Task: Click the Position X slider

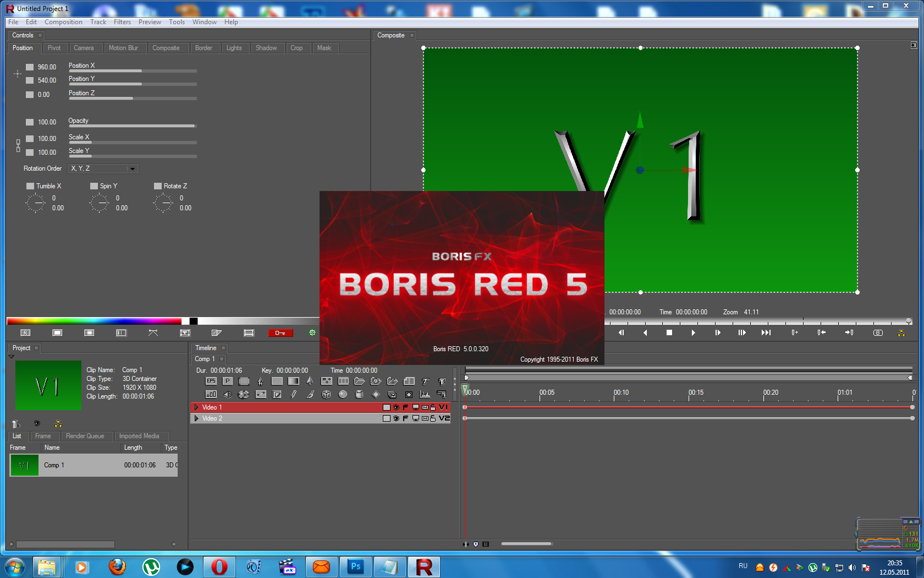Action: pyautogui.click(x=133, y=71)
